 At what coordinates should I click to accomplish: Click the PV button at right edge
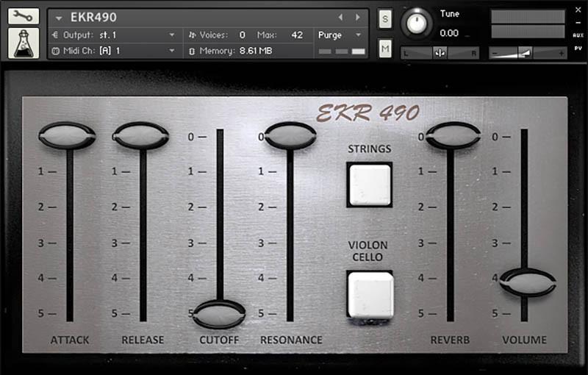click(x=578, y=48)
